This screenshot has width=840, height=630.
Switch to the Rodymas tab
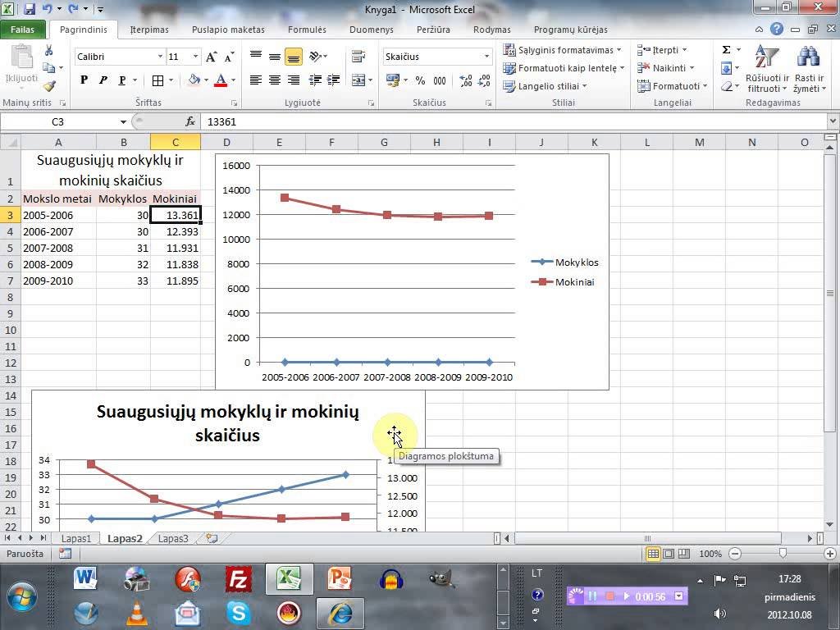(492, 30)
